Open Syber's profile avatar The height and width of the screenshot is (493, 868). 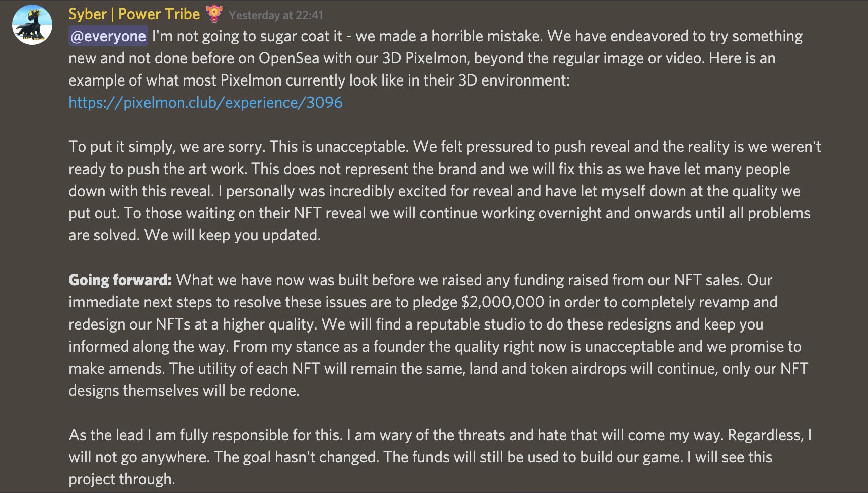(32, 25)
